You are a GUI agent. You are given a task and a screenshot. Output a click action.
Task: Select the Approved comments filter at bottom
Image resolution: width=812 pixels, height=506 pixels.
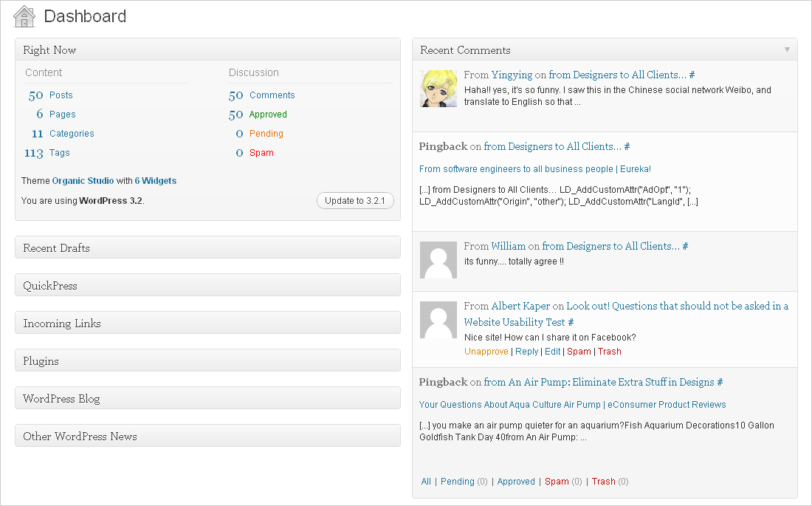click(516, 482)
